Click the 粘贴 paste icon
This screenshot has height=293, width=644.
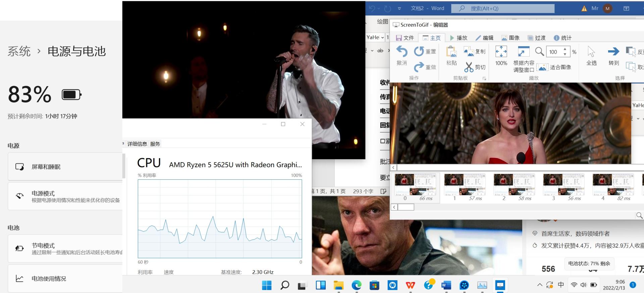coord(451,52)
